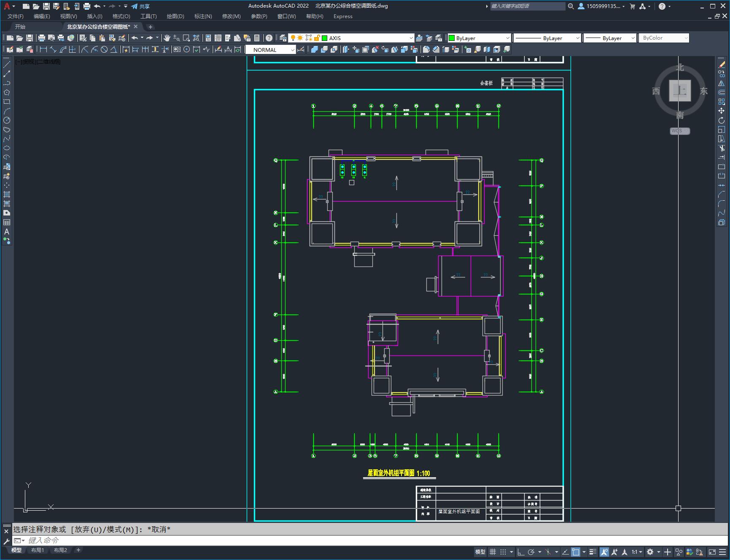730x560 pixels.
Task: Select the Spline tool
Action: point(7,139)
